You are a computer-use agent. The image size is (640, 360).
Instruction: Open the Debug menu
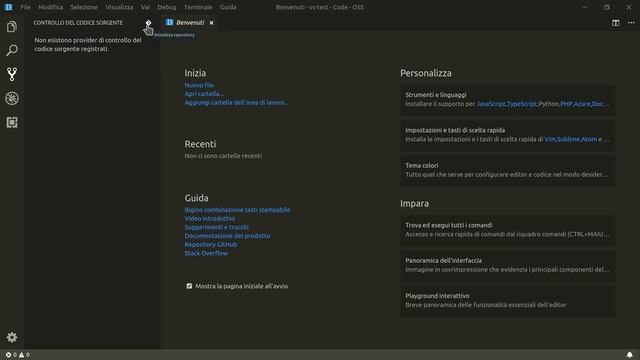[x=167, y=7]
